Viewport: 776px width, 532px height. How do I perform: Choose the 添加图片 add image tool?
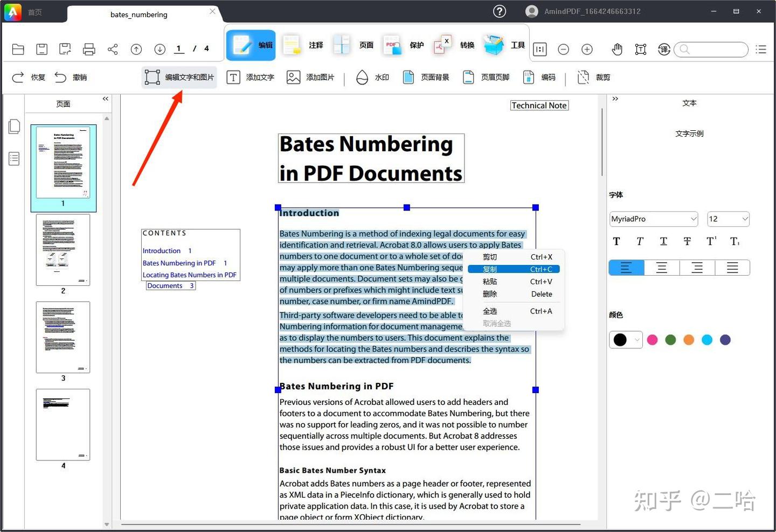310,78
